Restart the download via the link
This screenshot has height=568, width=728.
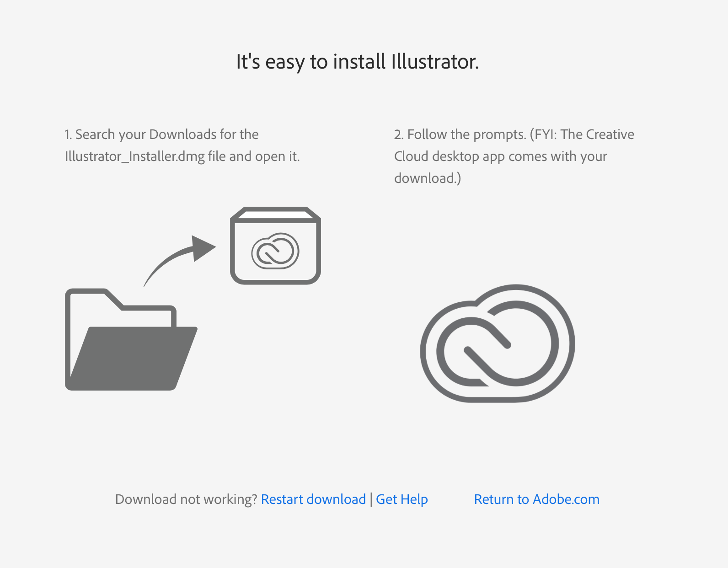point(313,499)
